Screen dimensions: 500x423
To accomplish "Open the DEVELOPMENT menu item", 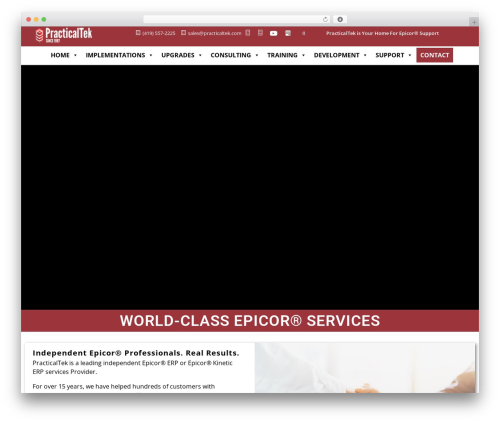I will (x=336, y=55).
